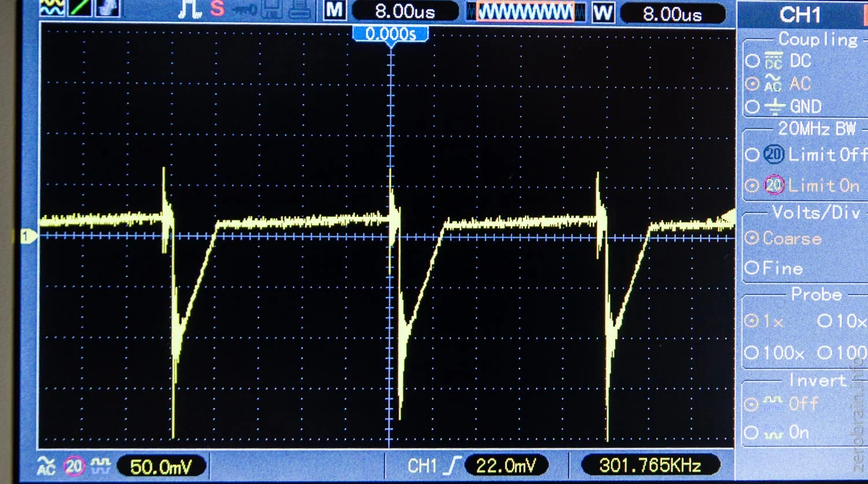Click the 301.765KHz frequency readout
Screen dimensions: 868x484
[x=650, y=465]
